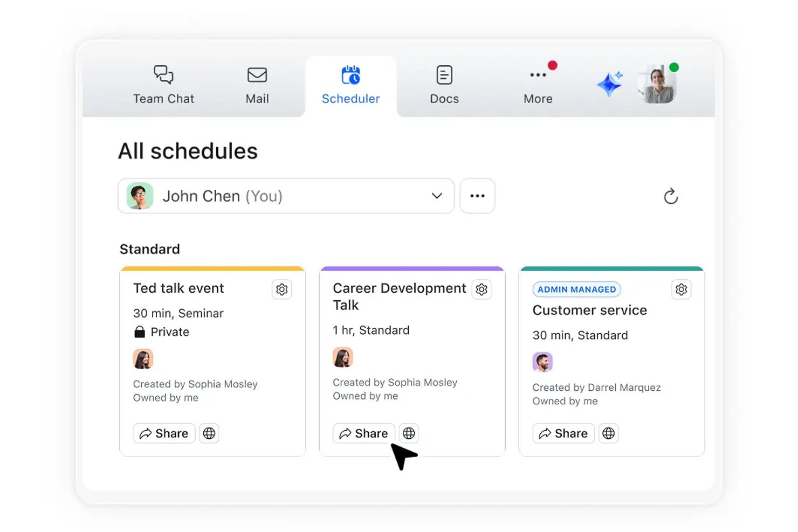Select the '30 min, Seminar' text

pos(178,313)
